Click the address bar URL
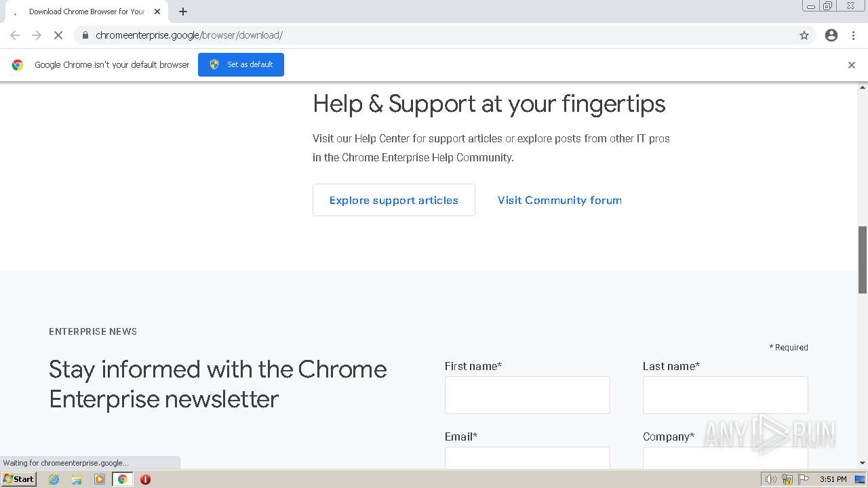Screen dimensions: 868x488 pos(189,35)
